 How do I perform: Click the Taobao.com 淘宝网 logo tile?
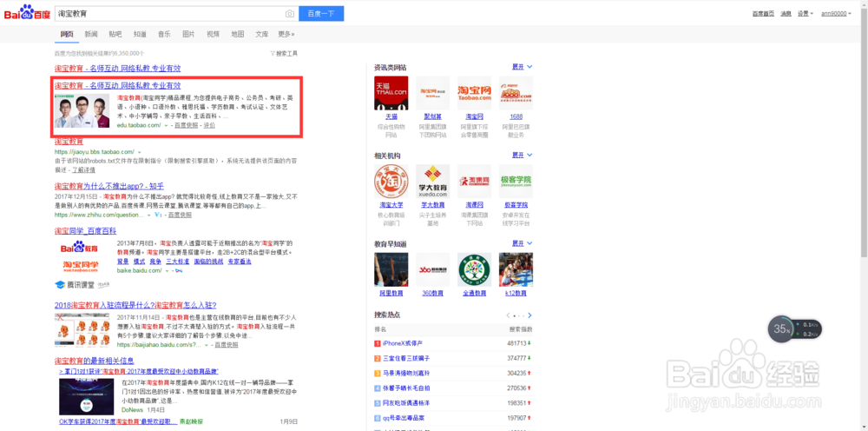[475, 93]
